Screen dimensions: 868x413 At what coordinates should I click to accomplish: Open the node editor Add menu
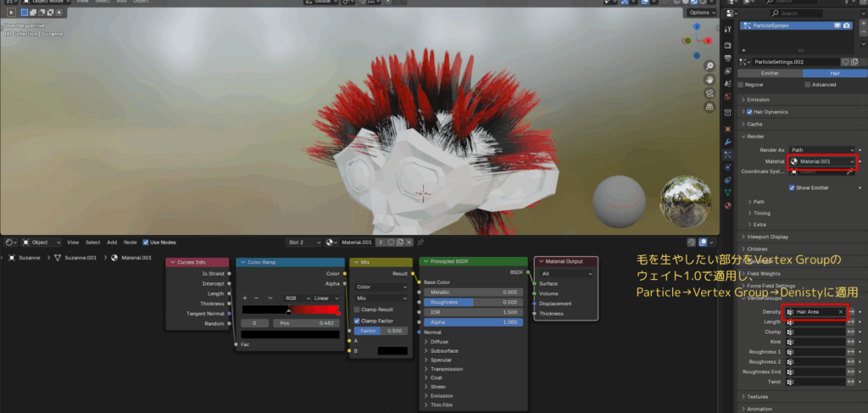pyautogui.click(x=112, y=243)
